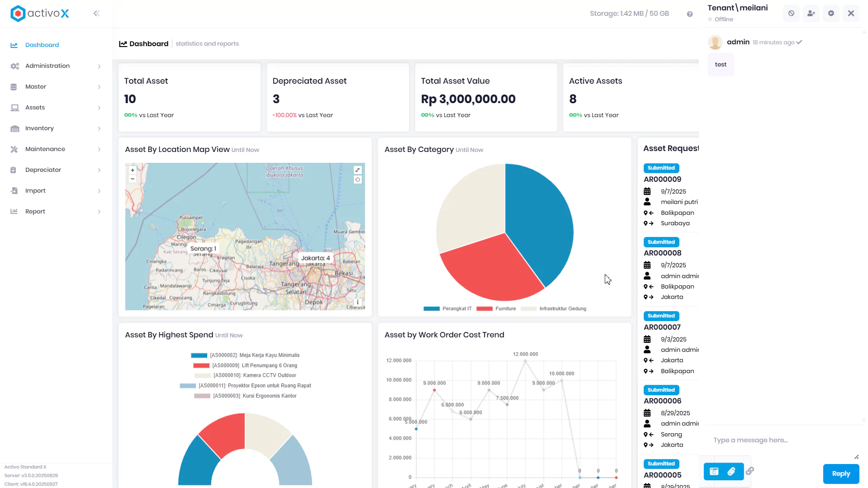Expand the map to fullscreen
Viewport: 868px width, 488px height.
tap(357, 170)
